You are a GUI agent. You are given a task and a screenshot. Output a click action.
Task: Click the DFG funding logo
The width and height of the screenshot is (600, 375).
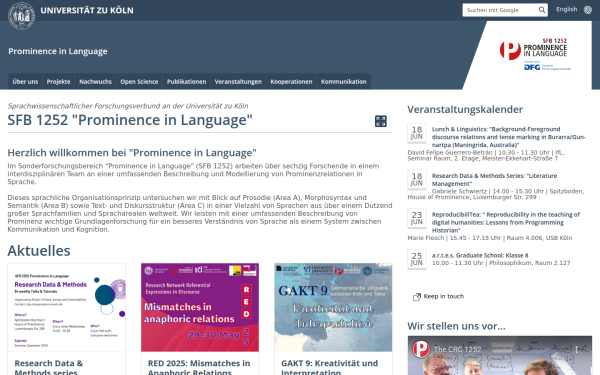point(547,67)
